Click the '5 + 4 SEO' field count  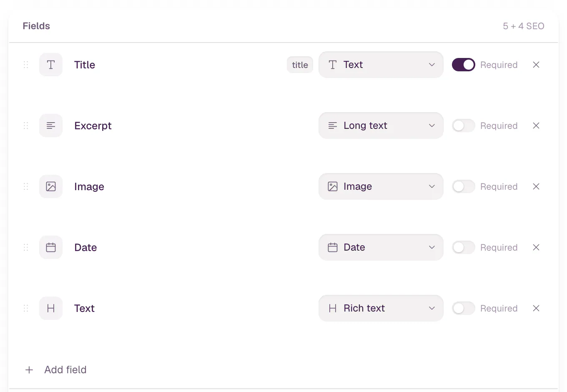(524, 26)
